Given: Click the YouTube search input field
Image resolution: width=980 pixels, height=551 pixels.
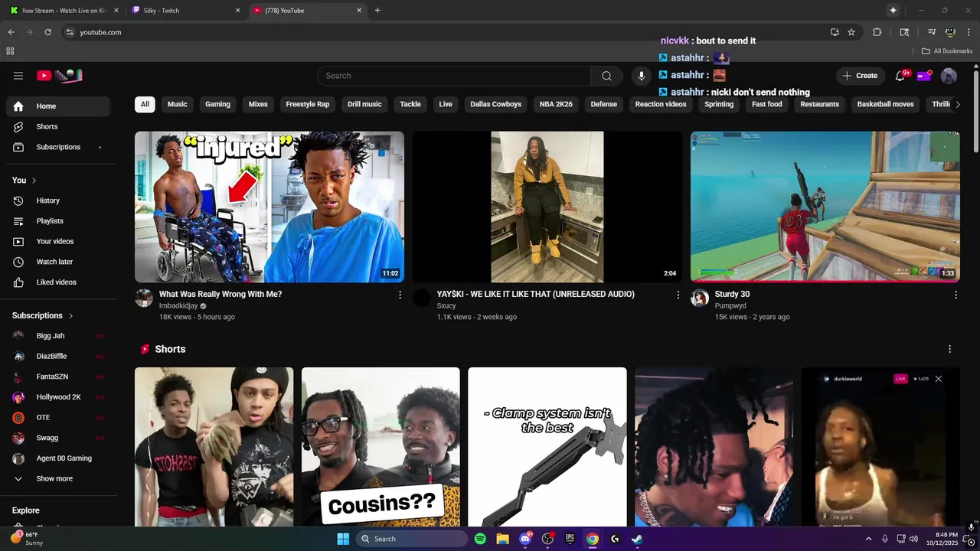Looking at the screenshot, I should (x=454, y=76).
